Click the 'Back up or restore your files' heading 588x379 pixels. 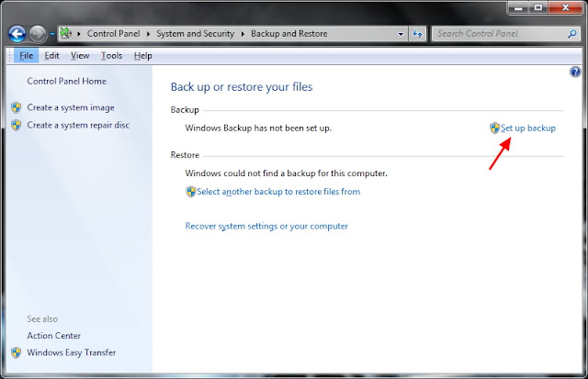242,87
